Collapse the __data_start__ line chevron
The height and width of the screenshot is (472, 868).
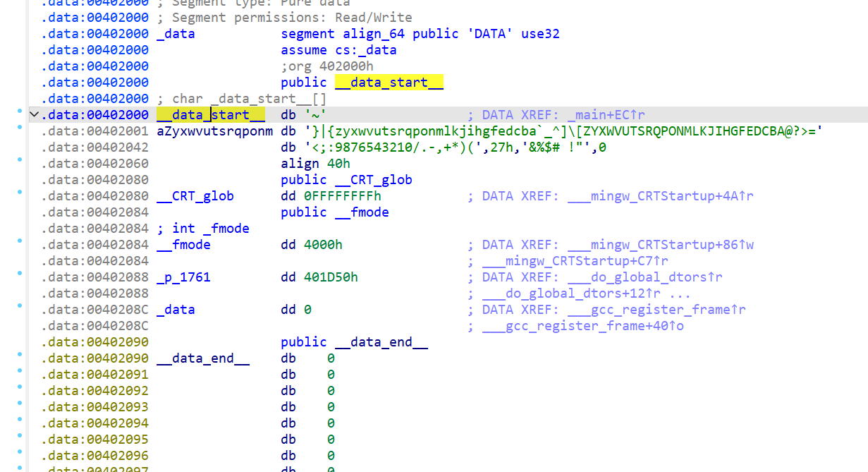(33, 114)
